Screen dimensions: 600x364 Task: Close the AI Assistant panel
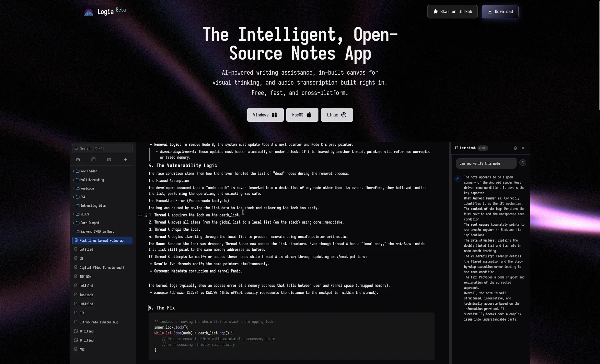coord(523,148)
